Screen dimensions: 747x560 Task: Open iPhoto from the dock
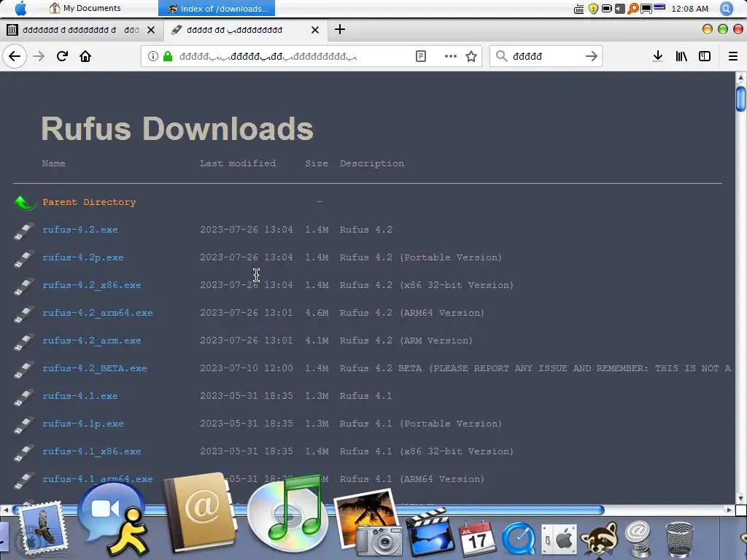368,523
